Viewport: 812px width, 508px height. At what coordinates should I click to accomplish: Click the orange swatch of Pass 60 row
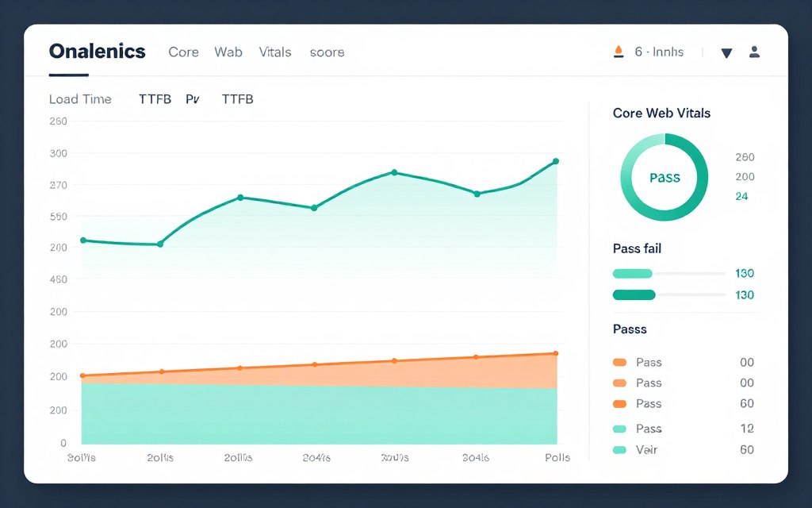click(x=619, y=404)
